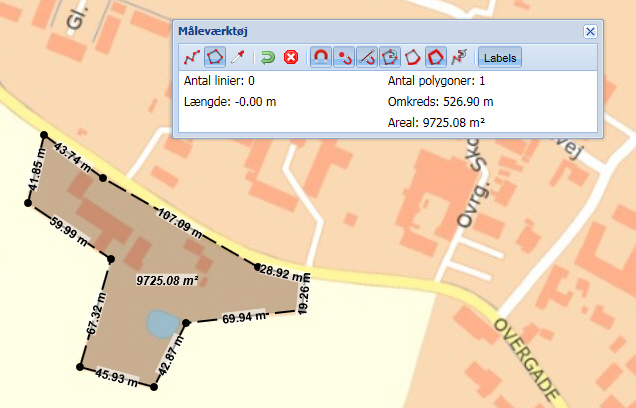Toggle the plain magnet snapping button
This screenshot has width=636, height=408.
coord(321,57)
